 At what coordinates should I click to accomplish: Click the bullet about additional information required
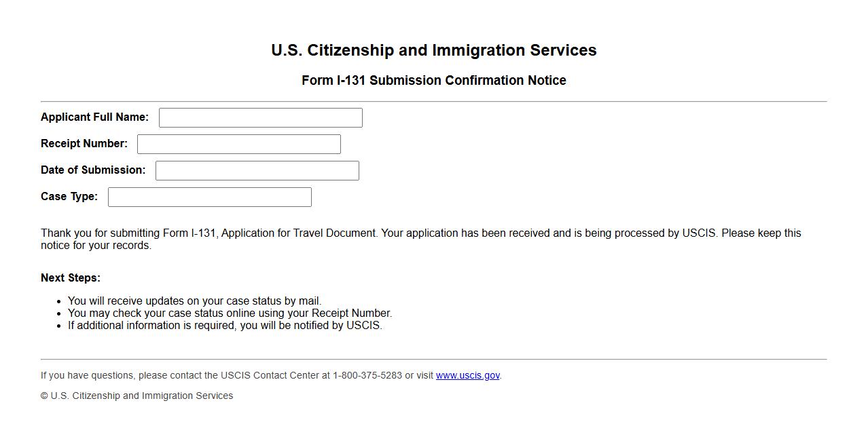click(x=225, y=326)
